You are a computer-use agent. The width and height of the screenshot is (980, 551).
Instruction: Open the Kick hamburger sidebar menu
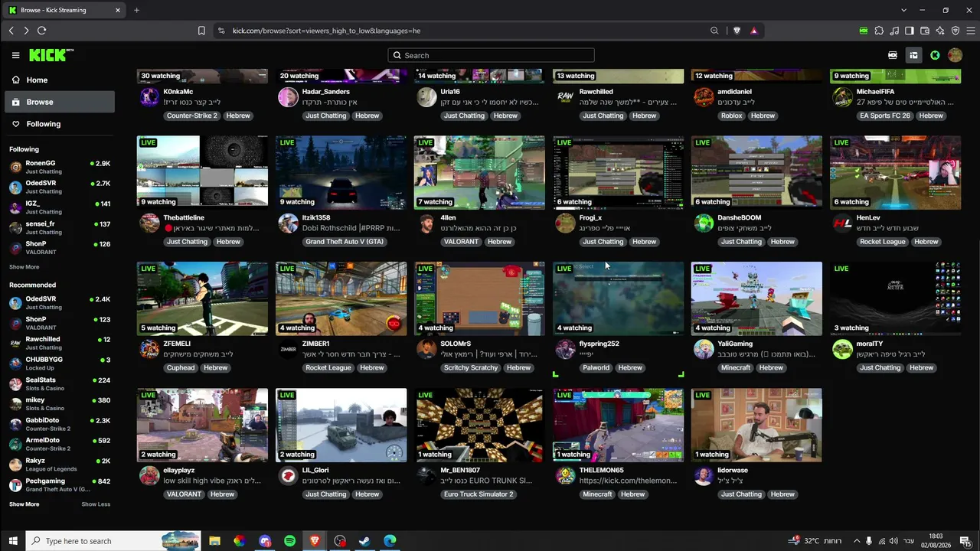point(15,55)
